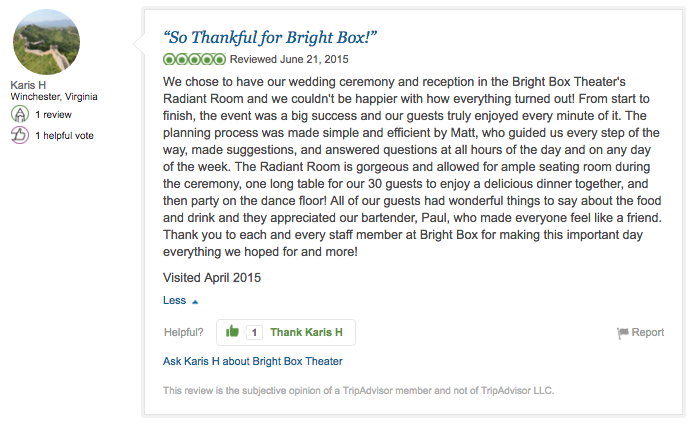Click the 1 helpful vote text
The image size is (691, 424).
coord(64,135)
